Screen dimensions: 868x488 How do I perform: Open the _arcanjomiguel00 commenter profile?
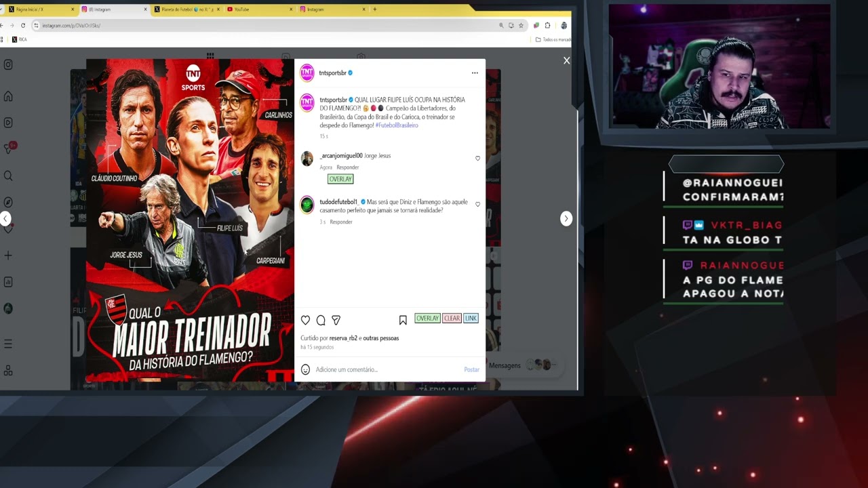[x=341, y=156]
